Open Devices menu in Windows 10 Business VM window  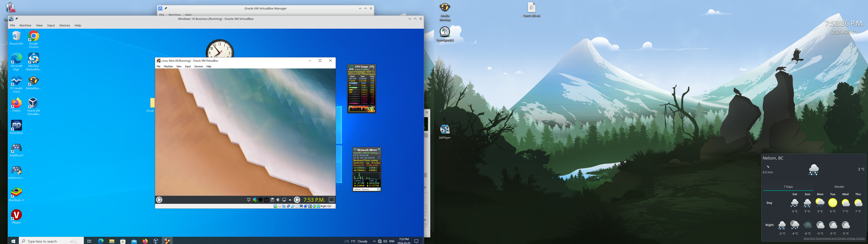coord(65,25)
